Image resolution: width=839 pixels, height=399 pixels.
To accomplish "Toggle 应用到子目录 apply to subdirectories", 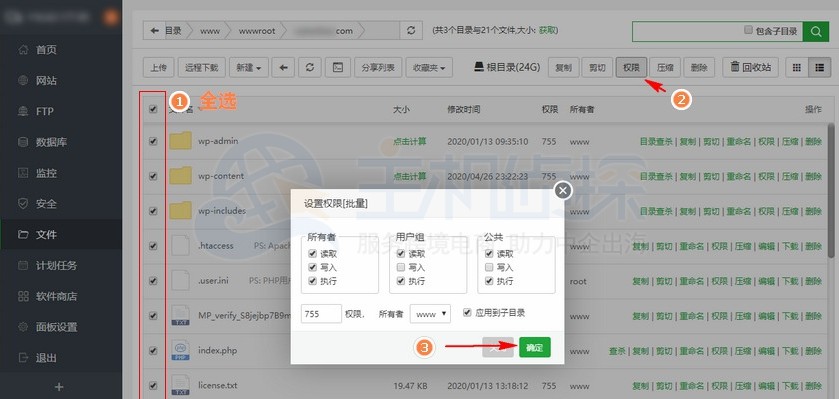I will coord(467,312).
